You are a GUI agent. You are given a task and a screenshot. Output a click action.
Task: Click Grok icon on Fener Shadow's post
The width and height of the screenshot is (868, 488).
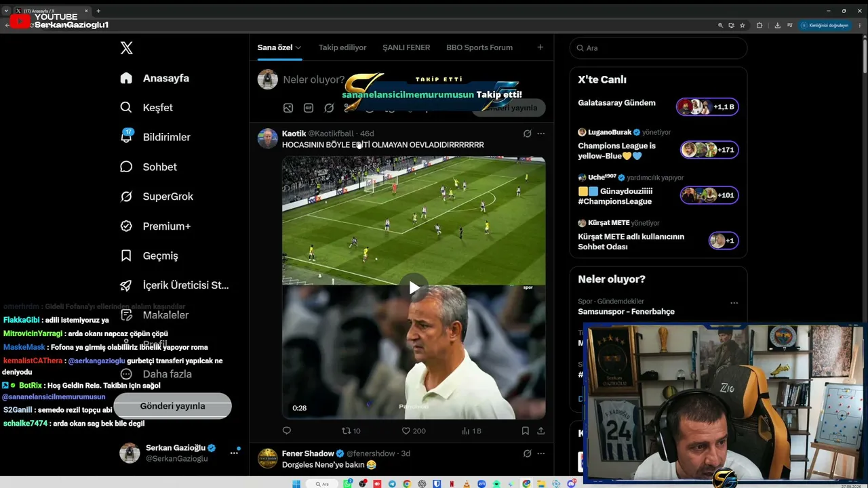point(527,453)
